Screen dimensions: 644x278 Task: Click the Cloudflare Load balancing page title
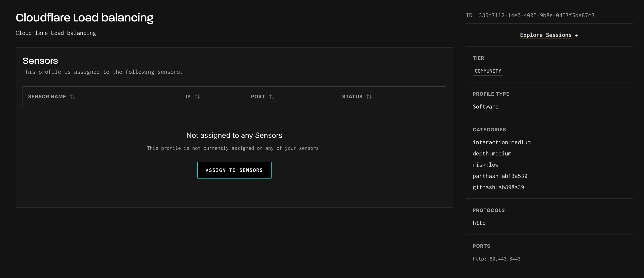pyautogui.click(x=84, y=18)
